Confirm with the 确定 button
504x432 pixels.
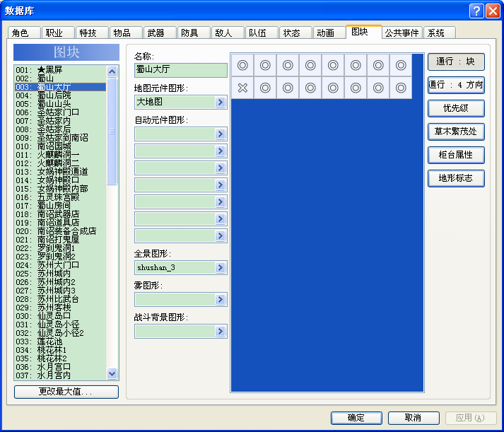click(356, 418)
